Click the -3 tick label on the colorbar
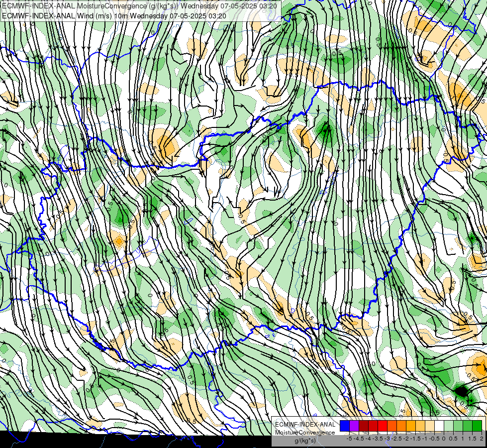The height and width of the screenshot is (448, 487). 387,439
